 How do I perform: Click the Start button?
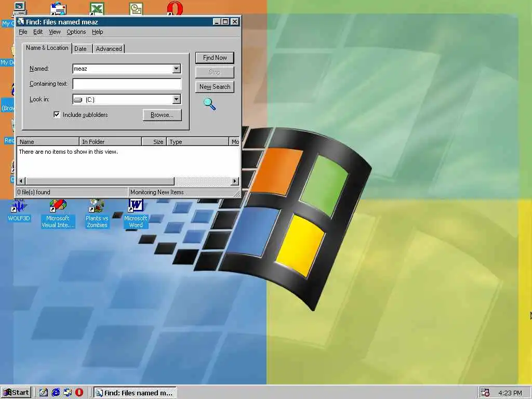(x=16, y=393)
